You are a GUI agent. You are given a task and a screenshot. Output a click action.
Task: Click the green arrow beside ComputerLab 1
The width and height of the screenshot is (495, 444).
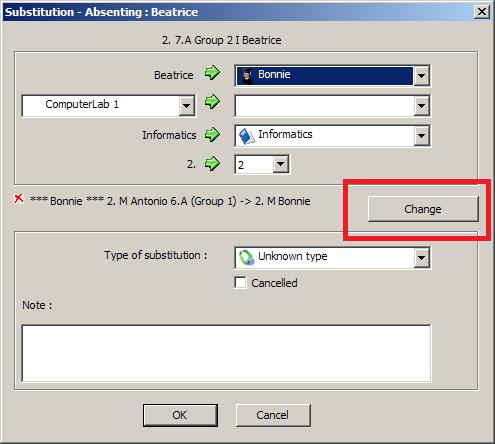[x=212, y=101]
